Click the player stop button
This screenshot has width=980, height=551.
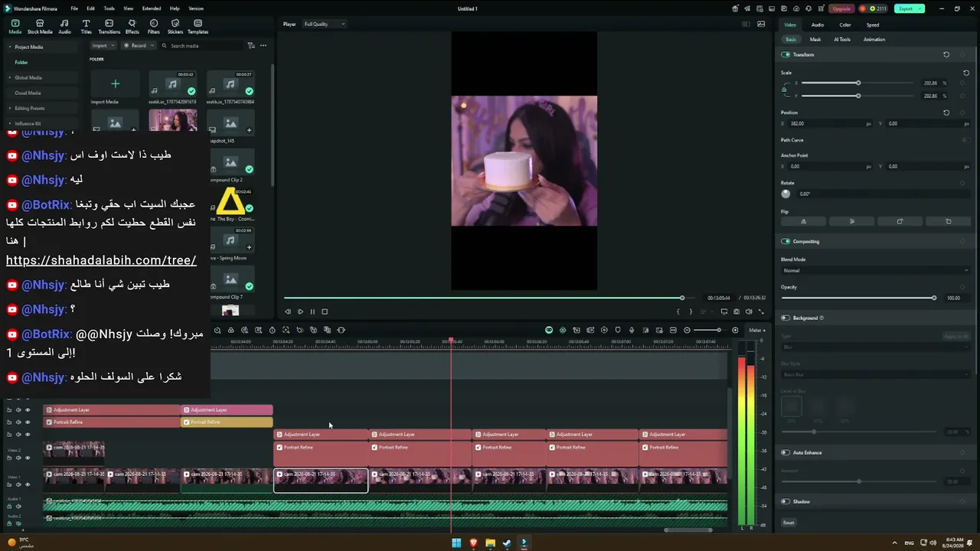325,311
